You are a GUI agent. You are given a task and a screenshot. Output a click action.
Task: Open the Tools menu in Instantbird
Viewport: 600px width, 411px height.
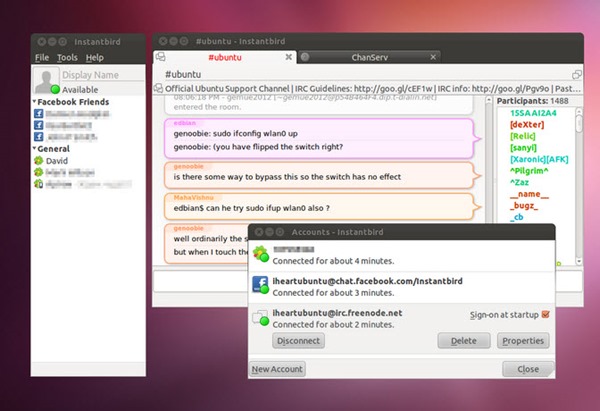coord(67,58)
